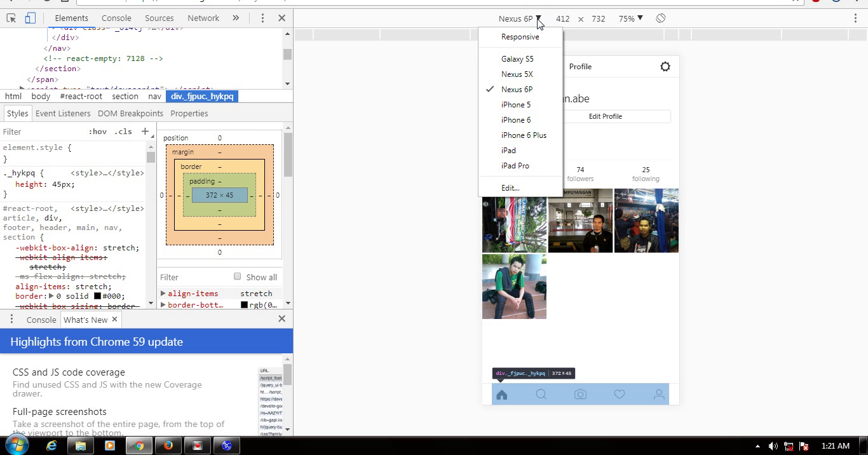The image size is (868, 455).
Task: Toggle the :hov element state button
Action: point(97,132)
